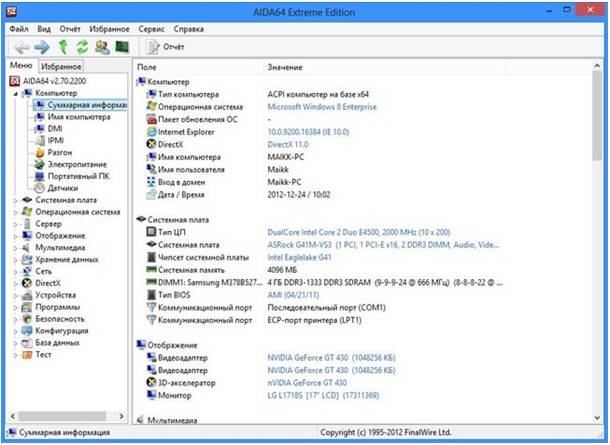
Task: Open the NVIDIA GeForce GT 430 link
Action: [307, 357]
